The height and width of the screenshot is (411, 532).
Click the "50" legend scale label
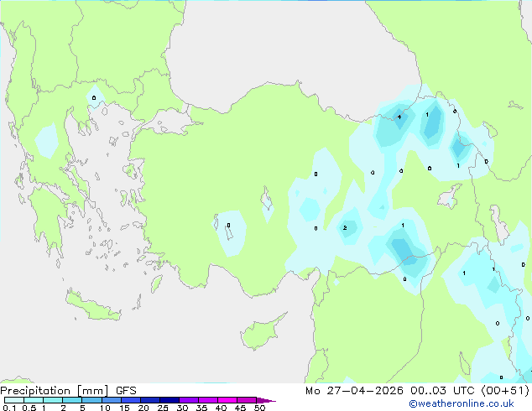pyautogui.click(x=259, y=408)
